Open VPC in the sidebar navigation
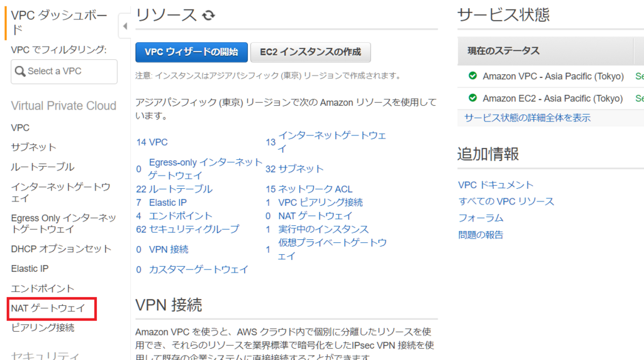Viewport: 644px width, 360px height. pyautogui.click(x=20, y=128)
